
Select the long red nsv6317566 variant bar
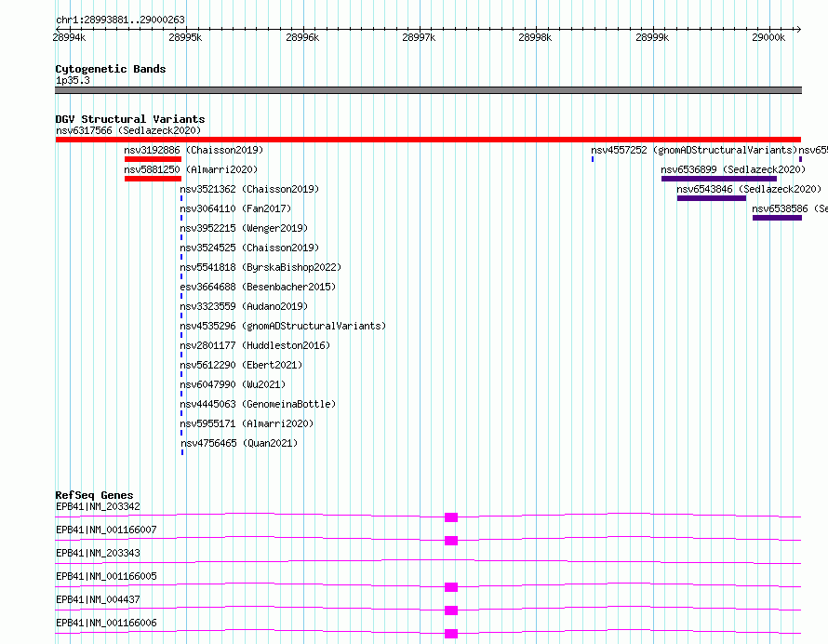click(x=428, y=140)
